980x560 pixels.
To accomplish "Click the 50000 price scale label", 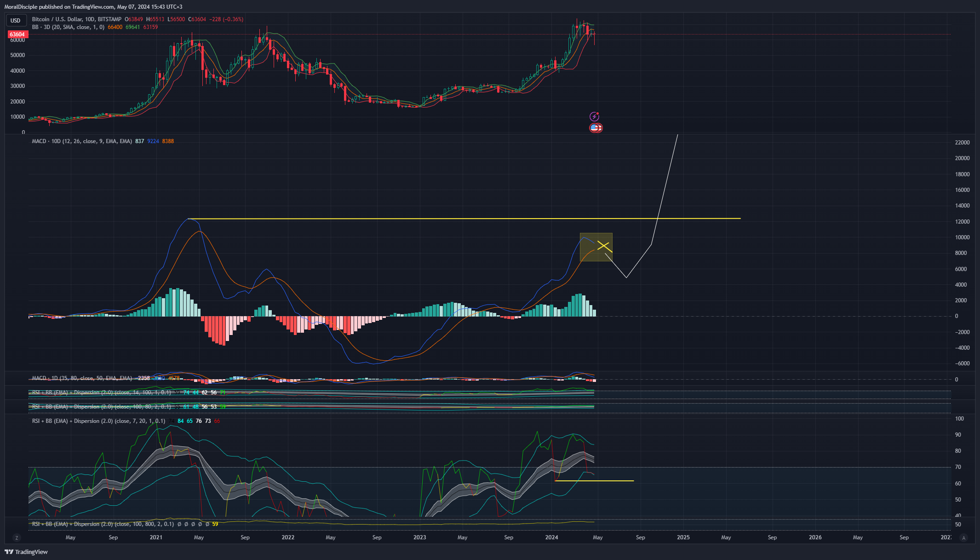I will 17,55.
